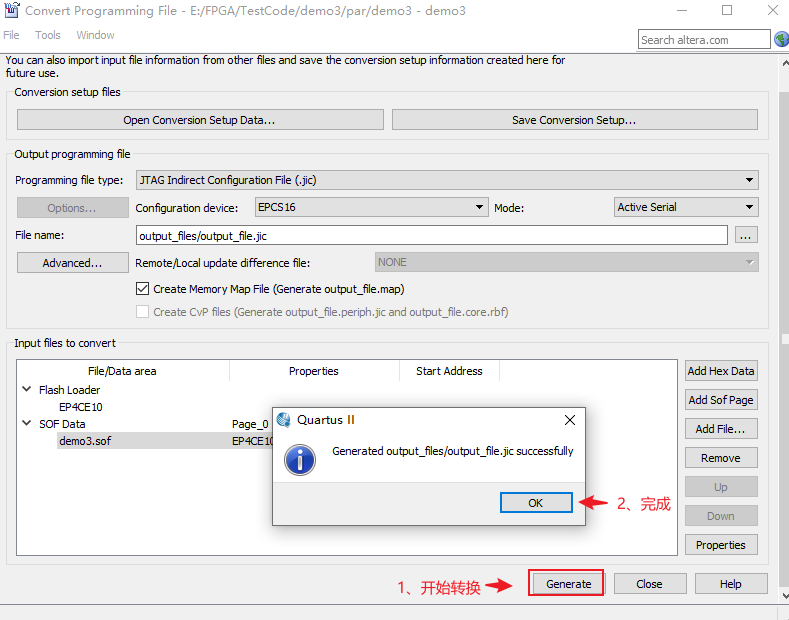Image resolution: width=789 pixels, height=620 pixels.
Task: Open the File menu
Action: pos(11,35)
